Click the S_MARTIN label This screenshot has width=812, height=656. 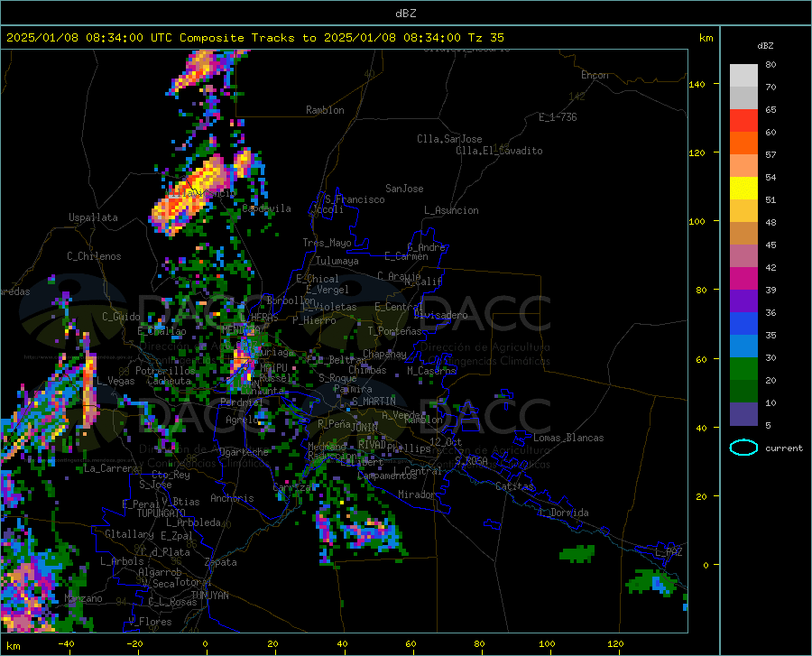pos(374,402)
